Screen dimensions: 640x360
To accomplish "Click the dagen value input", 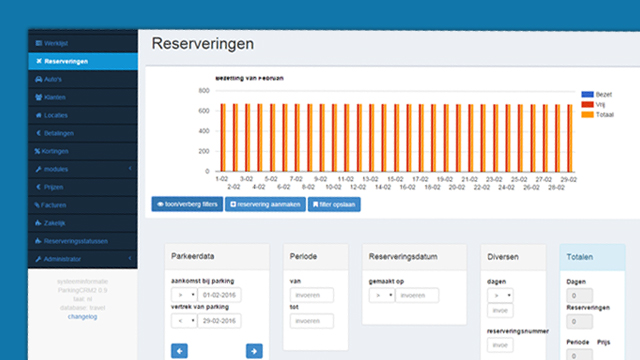I will [x=500, y=311].
